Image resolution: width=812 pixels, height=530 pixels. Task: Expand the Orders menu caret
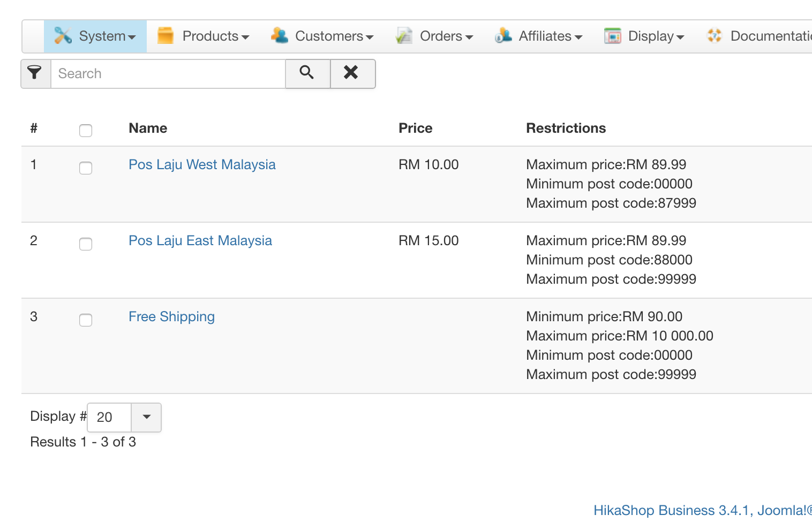click(469, 37)
